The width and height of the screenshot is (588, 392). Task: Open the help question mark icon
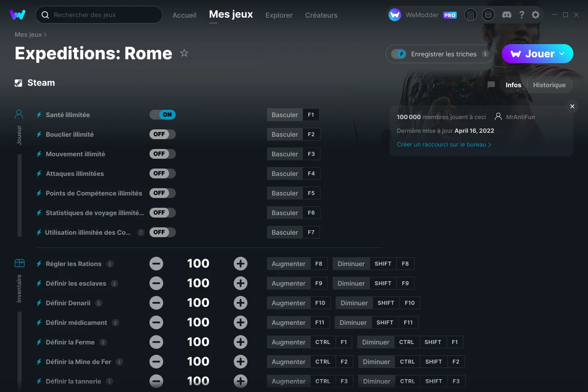click(521, 15)
